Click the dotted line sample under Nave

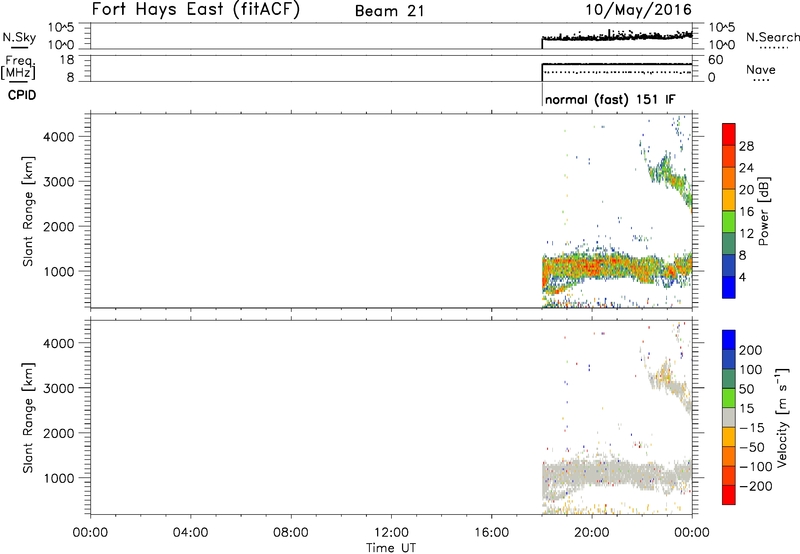[x=761, y=80]
